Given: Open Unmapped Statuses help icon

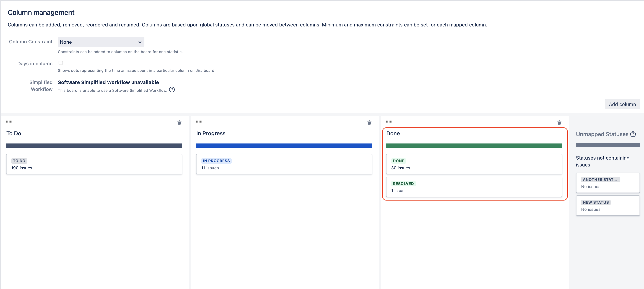Looking at the screenshot, I should (x=633, y=134).
